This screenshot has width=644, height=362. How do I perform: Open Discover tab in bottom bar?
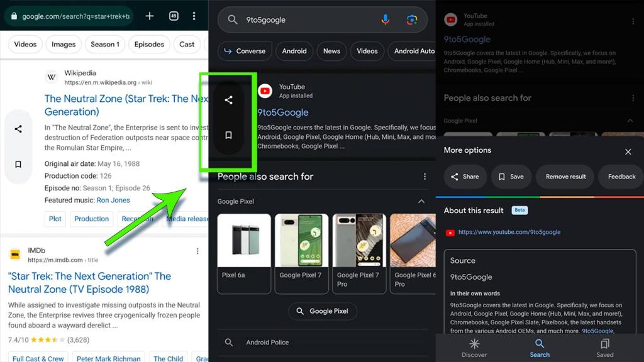(x=474, y=348)
